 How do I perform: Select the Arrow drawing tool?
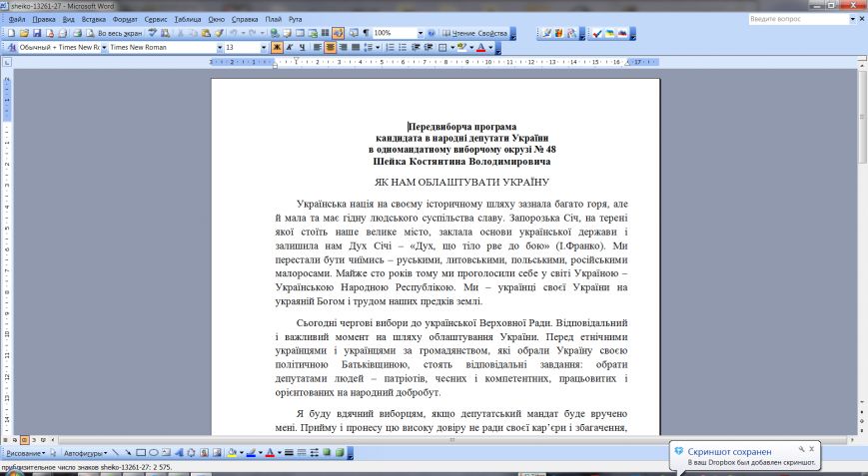pos(128,453)
